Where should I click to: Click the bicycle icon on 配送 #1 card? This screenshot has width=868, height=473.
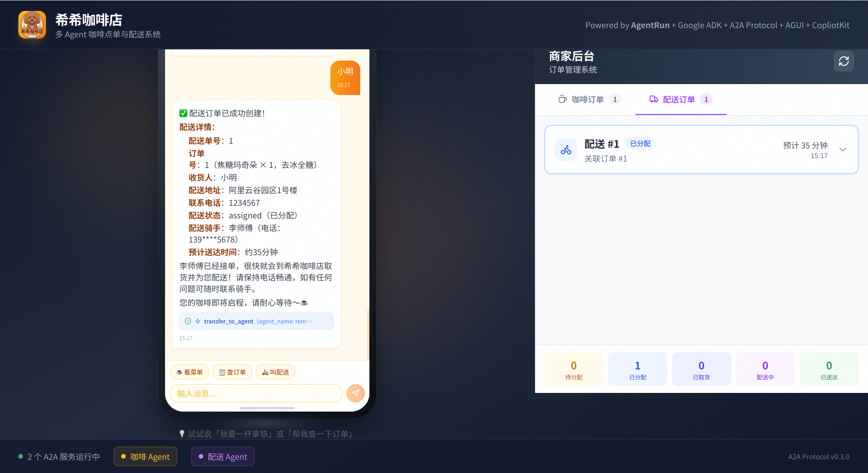pos(566,150)
